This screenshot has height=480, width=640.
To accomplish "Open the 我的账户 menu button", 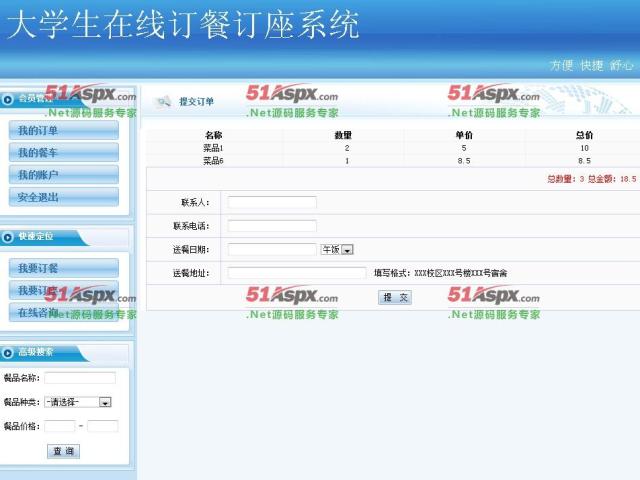I will coord(64,175).
